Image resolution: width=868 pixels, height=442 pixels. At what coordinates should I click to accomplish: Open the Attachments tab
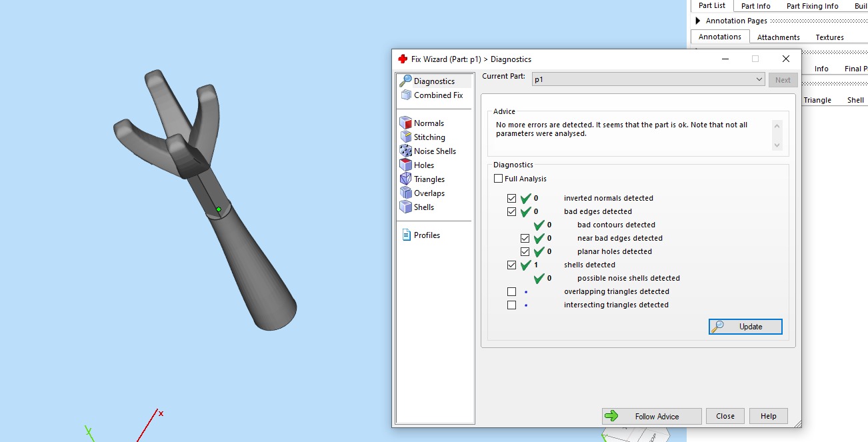778,37
